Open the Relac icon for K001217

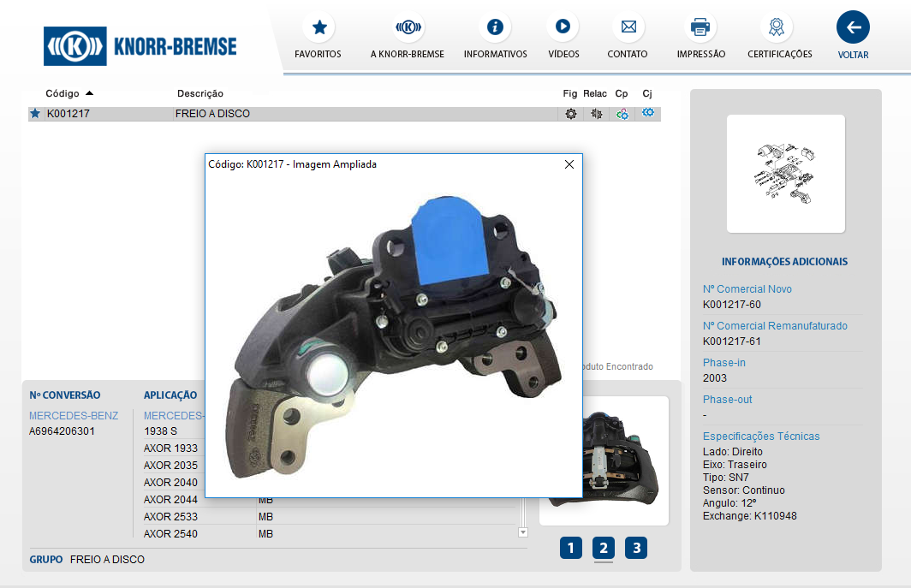(x=596, y=114)
